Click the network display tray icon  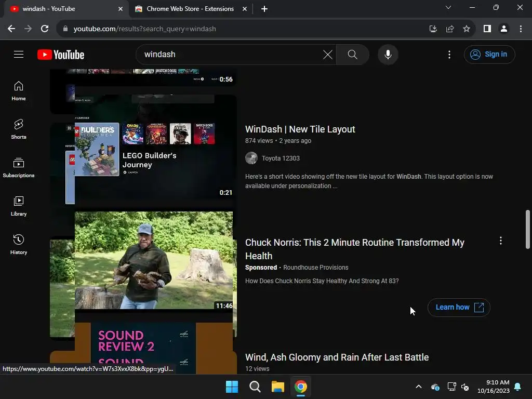point(451,387)
